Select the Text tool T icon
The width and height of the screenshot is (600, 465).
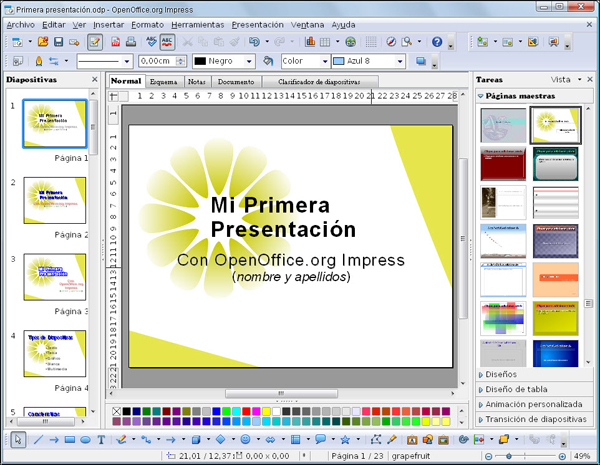101,440
